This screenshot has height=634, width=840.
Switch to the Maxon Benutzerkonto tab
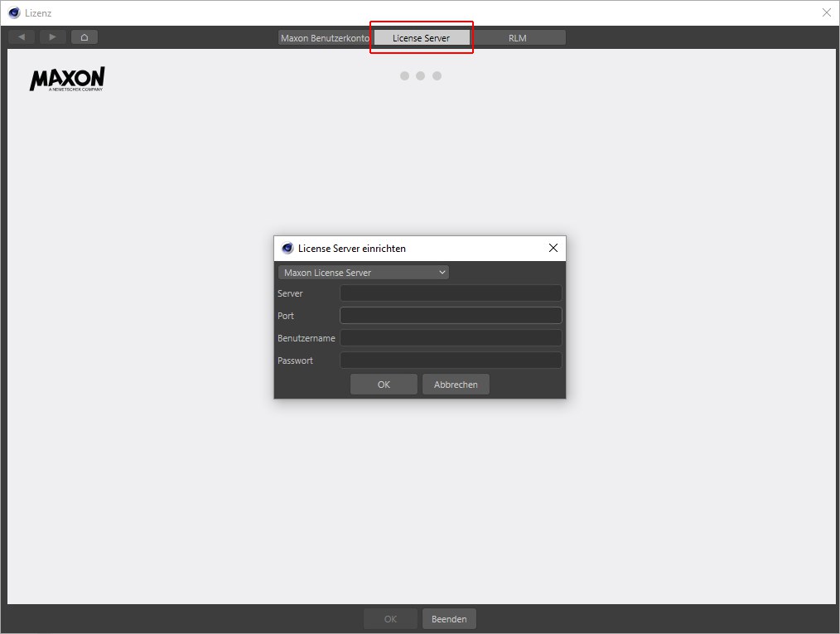coord(325,38)
